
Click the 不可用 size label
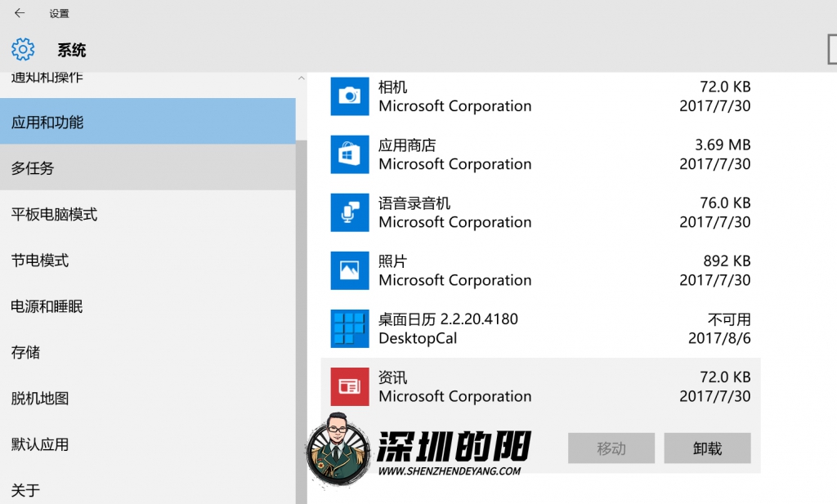(729, 319)
